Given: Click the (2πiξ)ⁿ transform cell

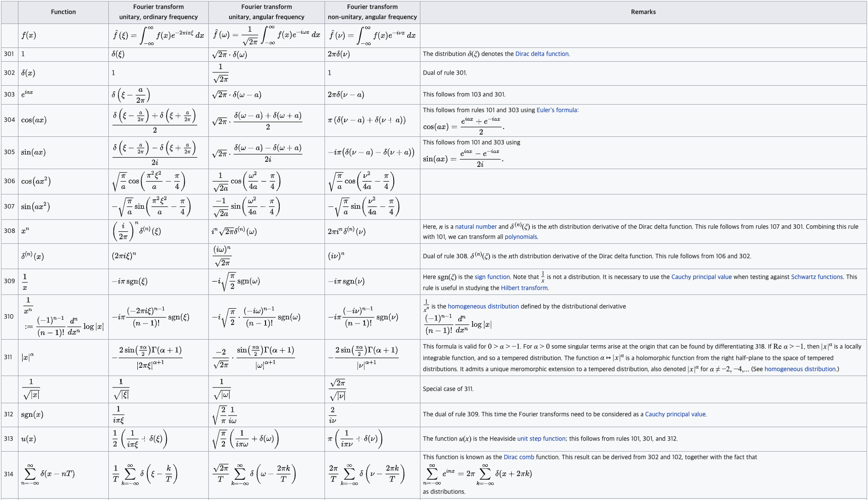Looking at the screenshot, I should [x=159, y=256].
